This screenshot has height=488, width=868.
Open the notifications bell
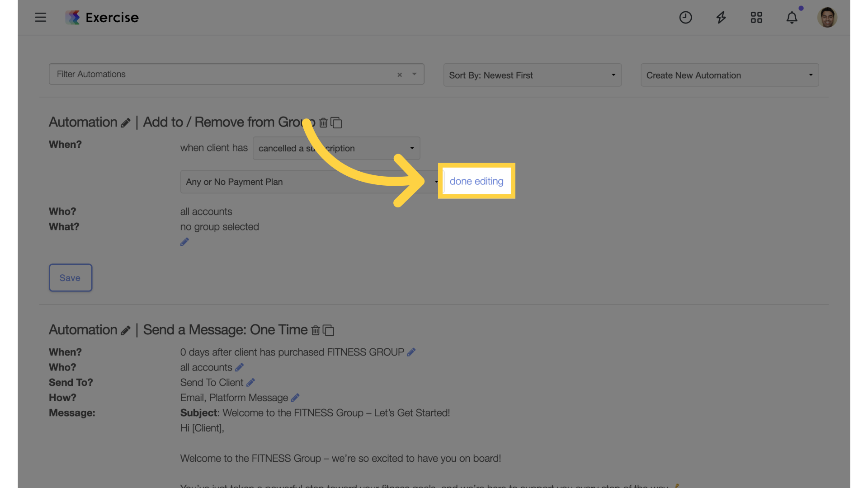[x=792, y=17]
